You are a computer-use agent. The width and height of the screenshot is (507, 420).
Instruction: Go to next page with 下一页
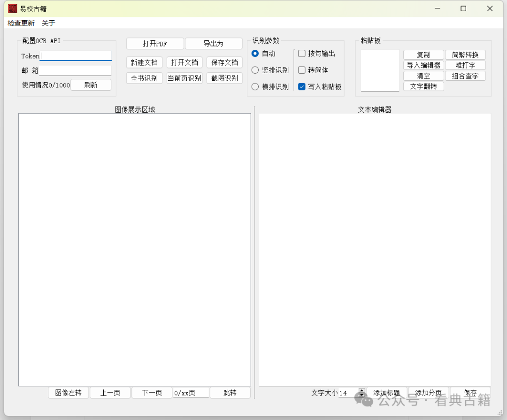(152, 393)
